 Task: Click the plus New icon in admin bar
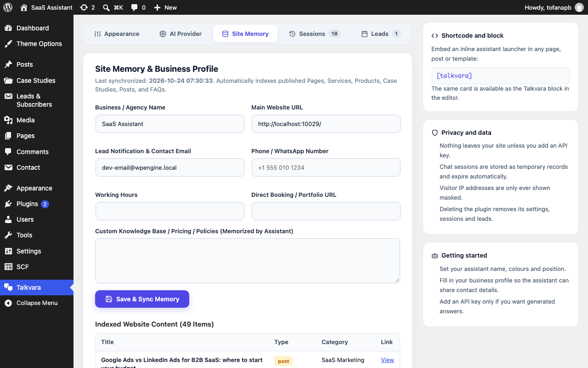(157, 7)
